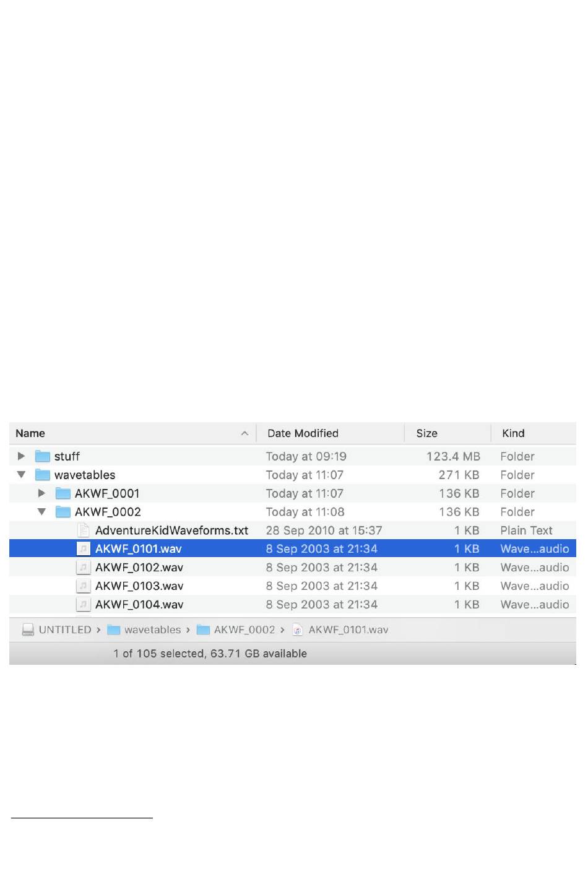Select the AKWF_0002 folder name in list
The image size is (588, 879).
(108, 512)
